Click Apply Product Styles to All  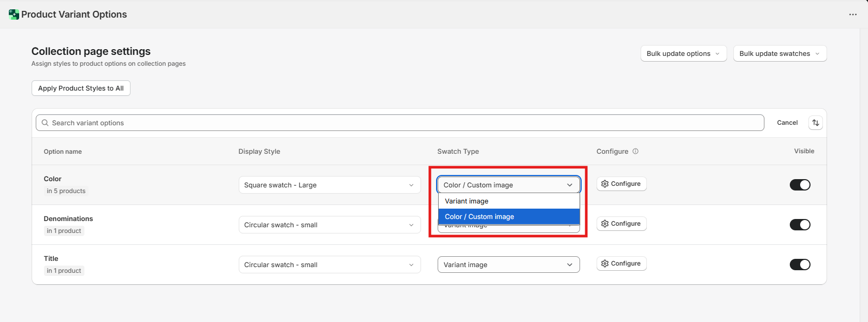click(x=81, y=88)
